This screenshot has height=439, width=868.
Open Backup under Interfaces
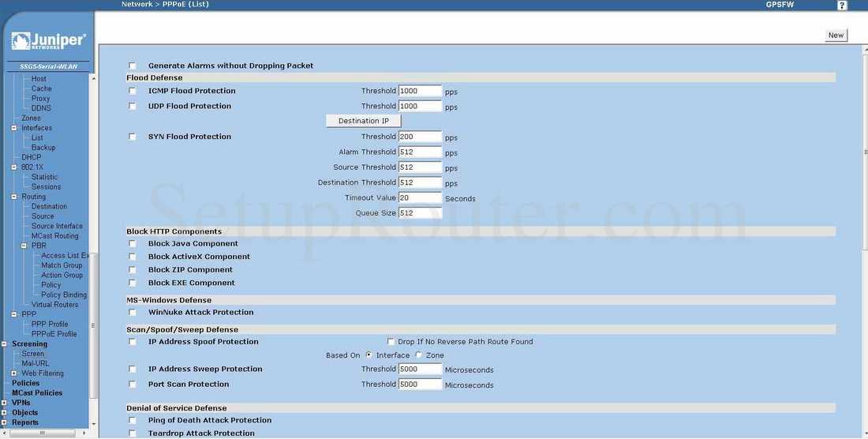(x=43, y=148)
